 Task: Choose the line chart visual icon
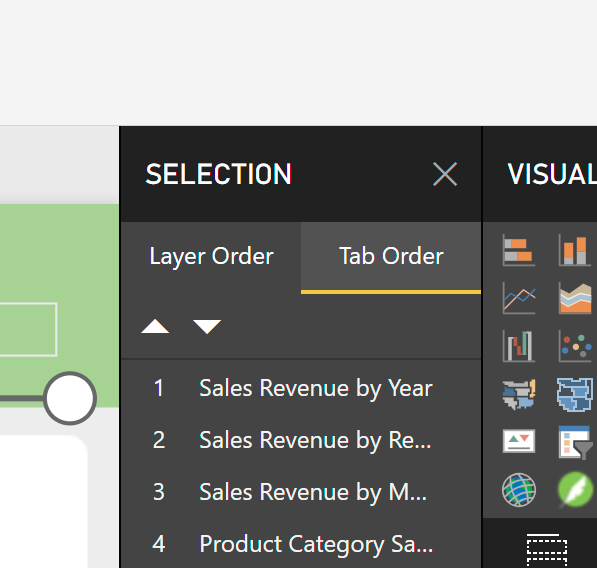[519, 298]
